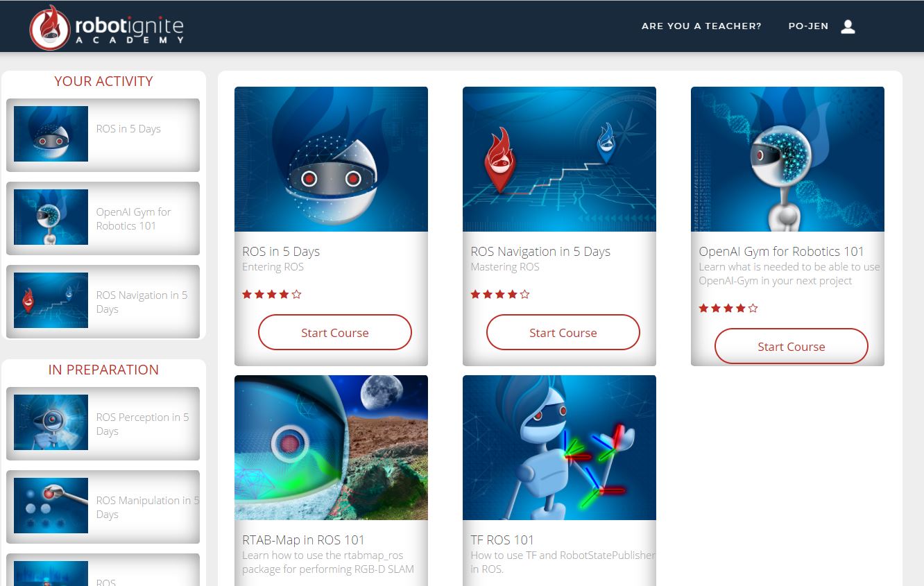Click the 'TF ROS 101' card title
Viewport: 924px width, 586px height.
[502, 540]
